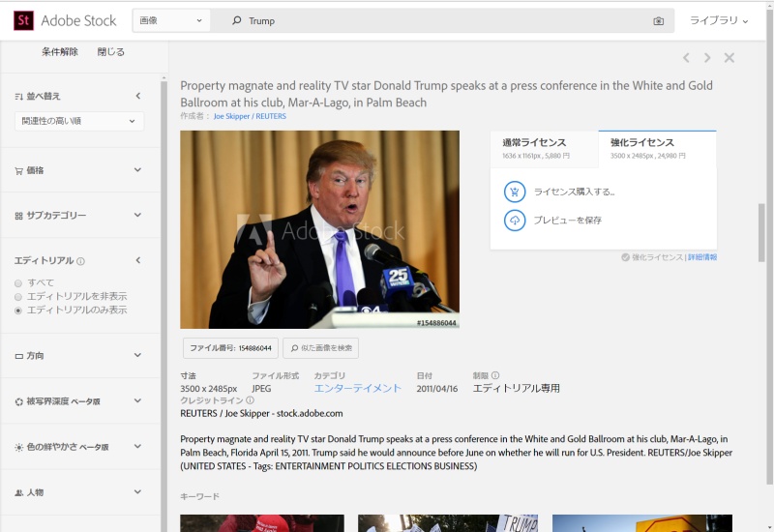
Task: Open visual search camera icon
Action: pyautogui.click(x=658, y=20)
